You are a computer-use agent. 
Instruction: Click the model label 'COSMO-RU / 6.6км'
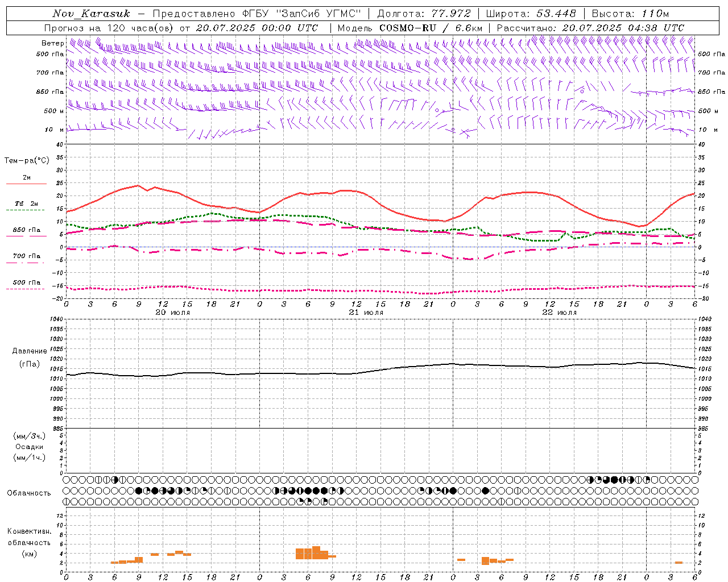[431, 27]
